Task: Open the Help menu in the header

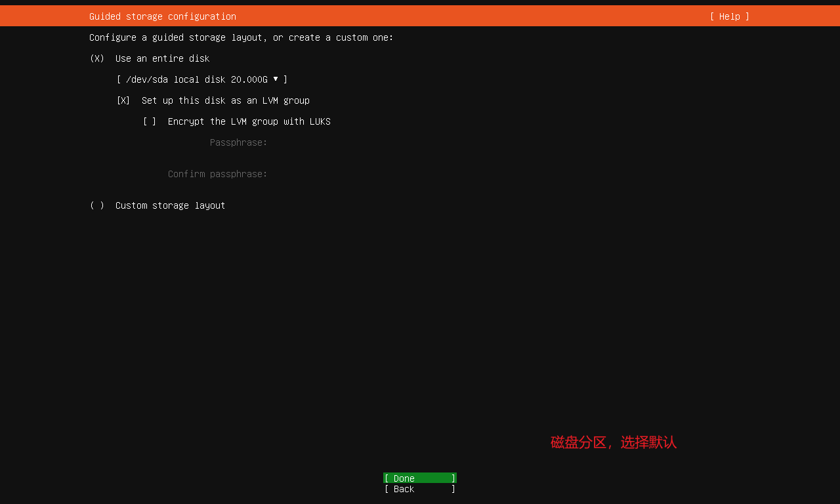Action: (x=729, y=16)
